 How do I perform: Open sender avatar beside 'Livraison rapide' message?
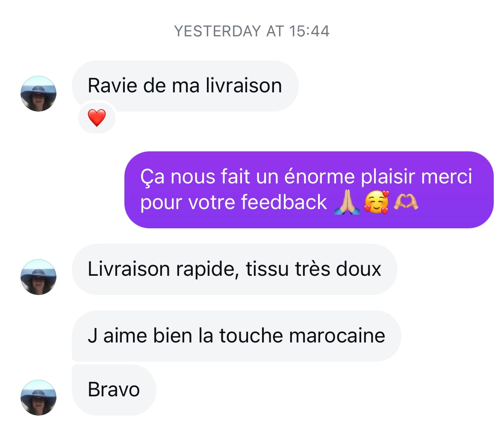(x=38, y=277)
